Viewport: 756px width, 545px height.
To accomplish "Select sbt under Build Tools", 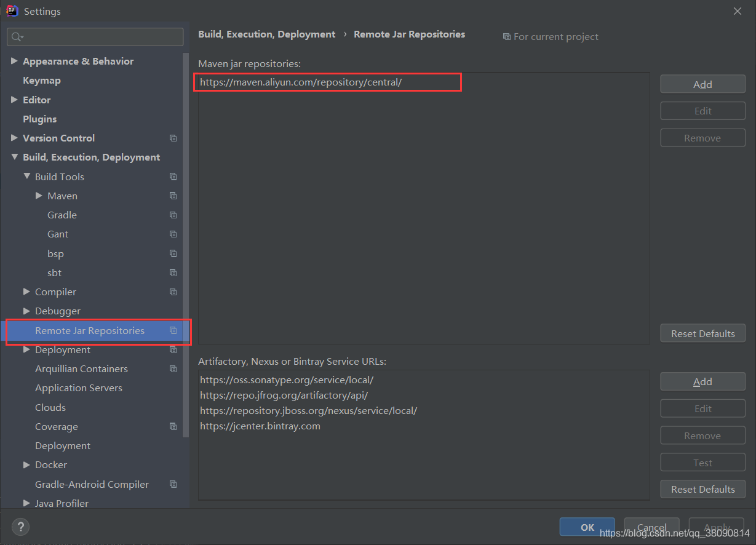I will [54, 272].
